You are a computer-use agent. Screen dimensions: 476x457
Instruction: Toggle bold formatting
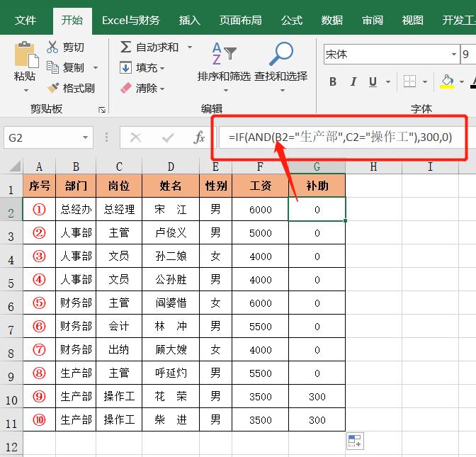pyautogui.click(x=333, y=82)
